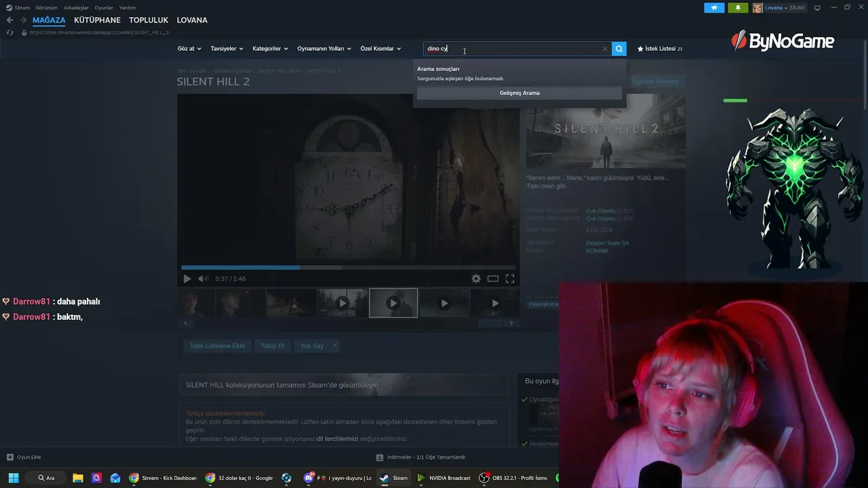868x488 pixels.
Task: Mute the trailer volume
Action: click(x=203, y=279)
